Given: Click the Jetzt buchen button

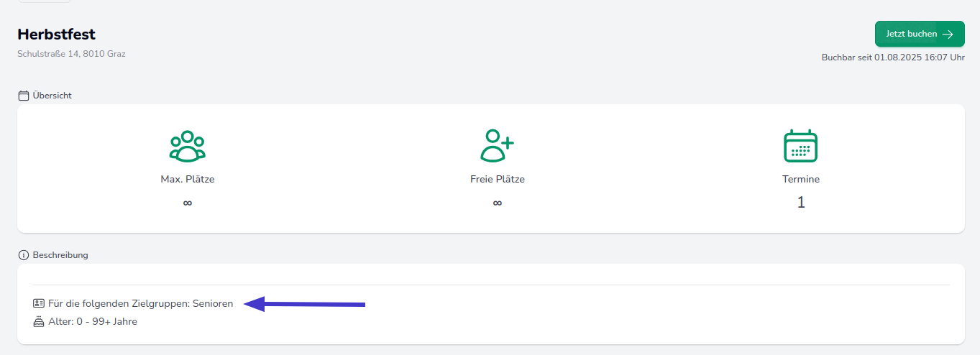Looking at the screenshot, I should coord(919,34).
